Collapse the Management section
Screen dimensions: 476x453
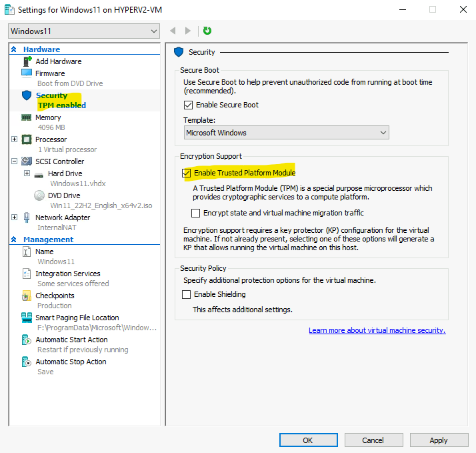13,240
